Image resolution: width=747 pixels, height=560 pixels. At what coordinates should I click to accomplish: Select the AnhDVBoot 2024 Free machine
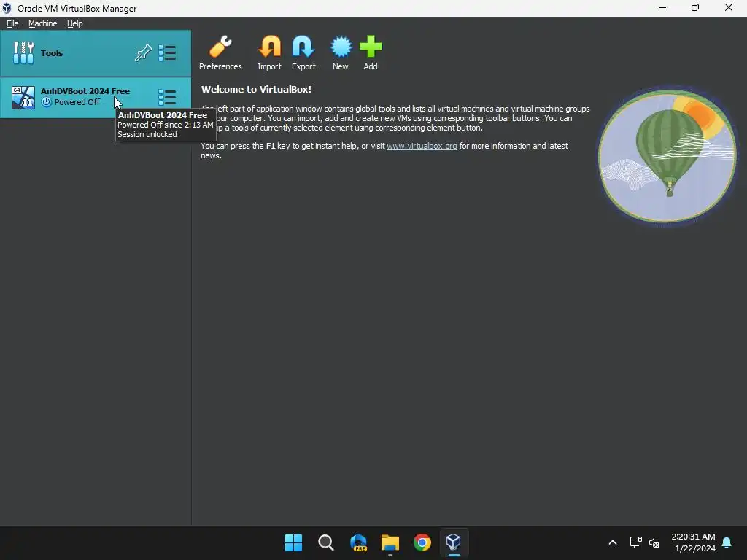[96, 98]
